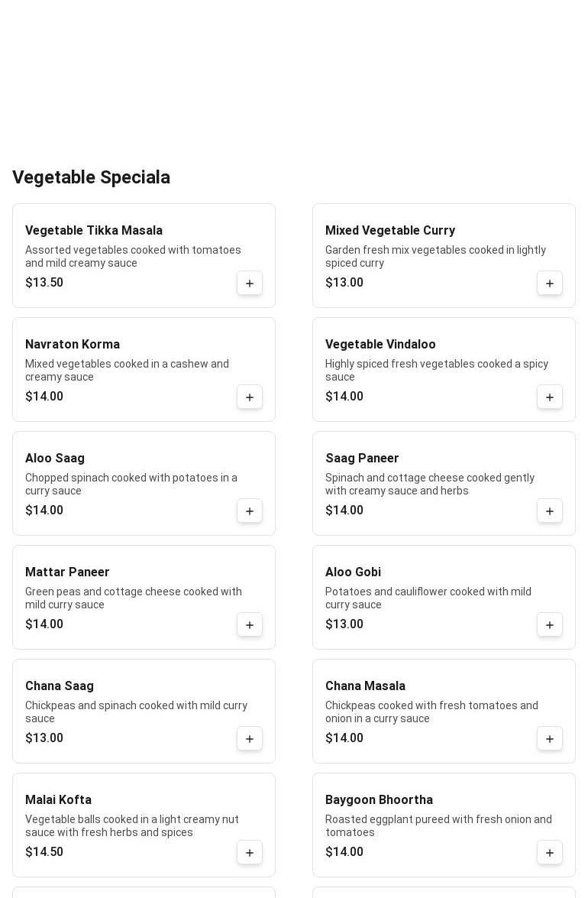Click the Aloo Gobi $13.00 price
Image resolution: width=588 pixels, height=898 pixels.
click(344, 624)
